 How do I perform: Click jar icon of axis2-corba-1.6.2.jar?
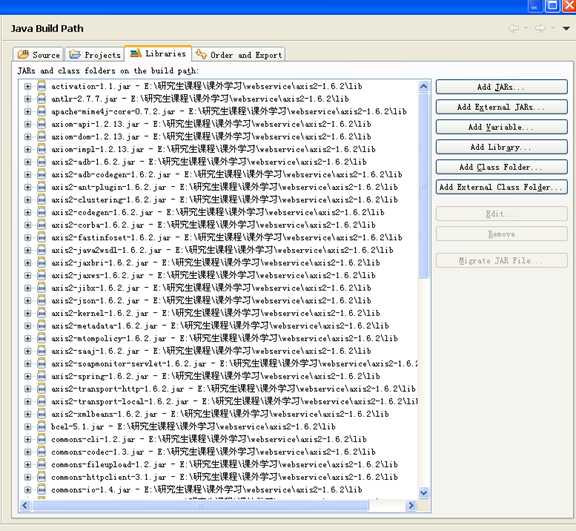click(x=42, y=225)
